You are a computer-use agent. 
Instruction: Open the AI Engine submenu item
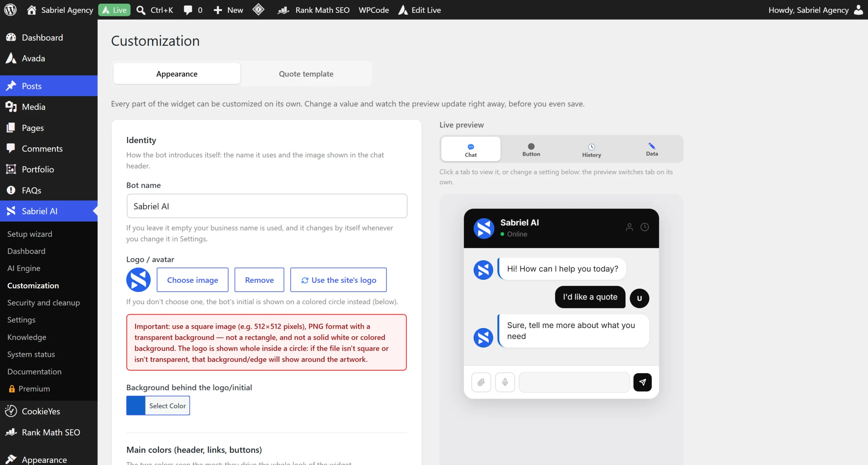tap(24, 268)
